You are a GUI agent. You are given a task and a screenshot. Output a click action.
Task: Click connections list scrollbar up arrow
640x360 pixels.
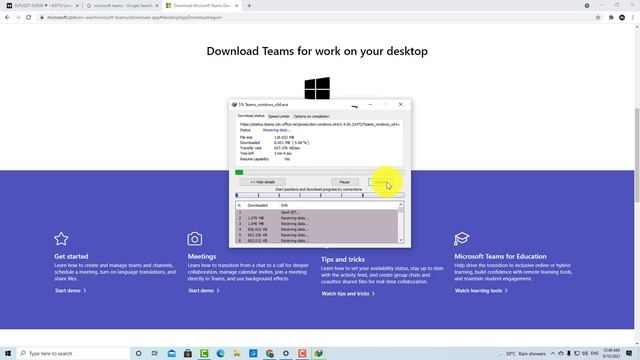coord(401,204)
